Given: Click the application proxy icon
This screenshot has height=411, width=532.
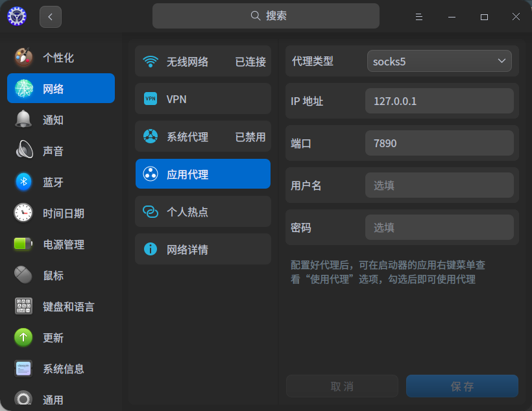Looking at the screenshot, I should [x=151, y=174].
